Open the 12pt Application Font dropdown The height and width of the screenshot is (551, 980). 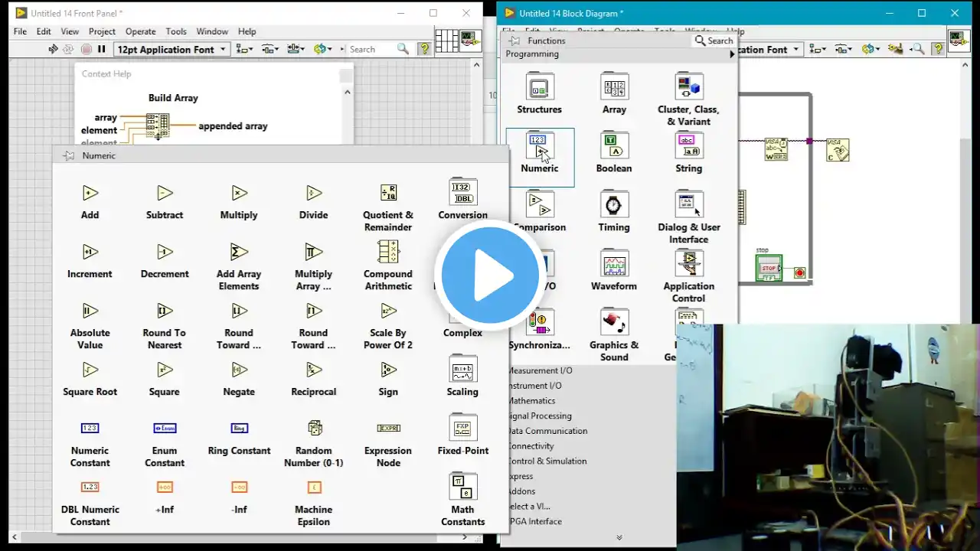[x=172, y=49]
